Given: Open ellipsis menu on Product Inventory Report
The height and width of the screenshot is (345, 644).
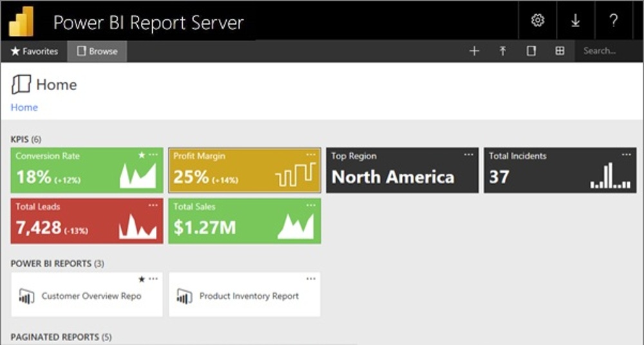Looking at the screenshot, I should [311, 279].
